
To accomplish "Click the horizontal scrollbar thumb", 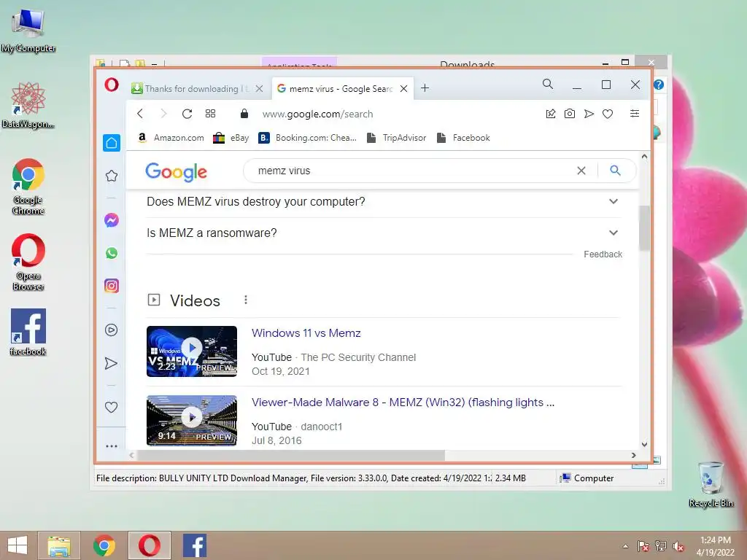I will click(x=291, y=456).
